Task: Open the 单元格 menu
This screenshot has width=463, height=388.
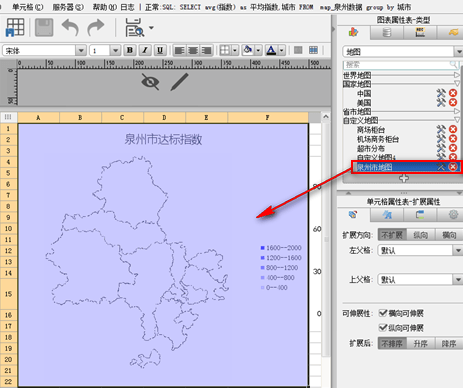Action: [28, 7]
